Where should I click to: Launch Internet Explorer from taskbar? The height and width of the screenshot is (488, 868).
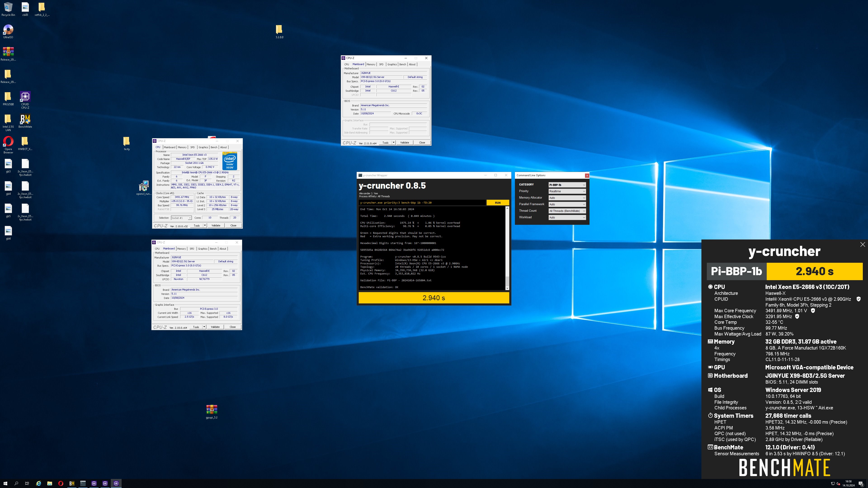pos(38,483)
